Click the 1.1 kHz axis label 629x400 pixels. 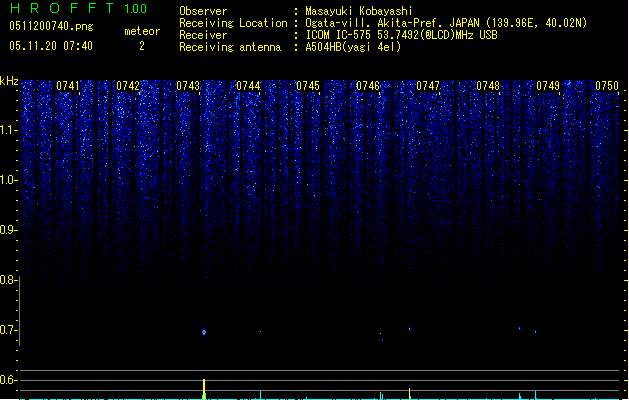(8, 131)
